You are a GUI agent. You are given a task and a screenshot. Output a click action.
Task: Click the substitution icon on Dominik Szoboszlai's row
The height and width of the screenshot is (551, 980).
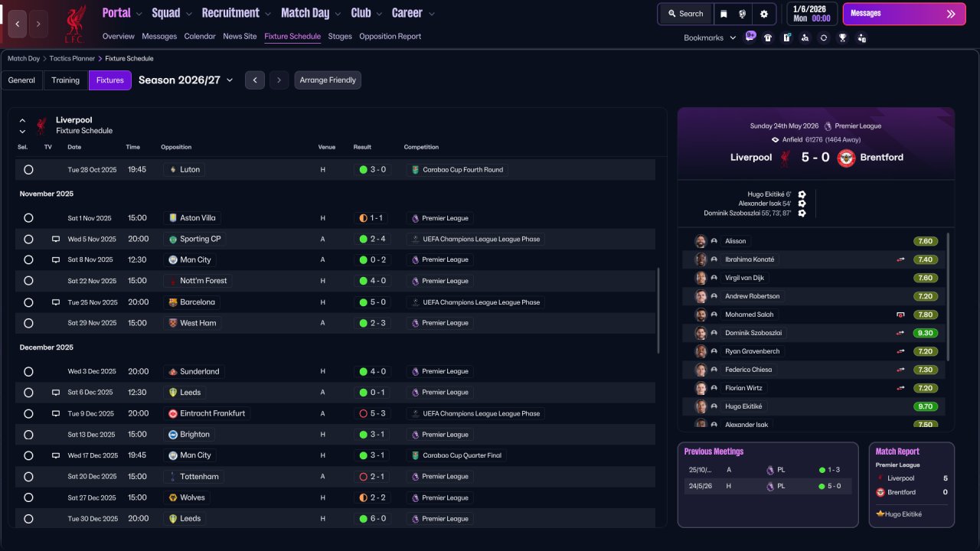pos(900,333)
